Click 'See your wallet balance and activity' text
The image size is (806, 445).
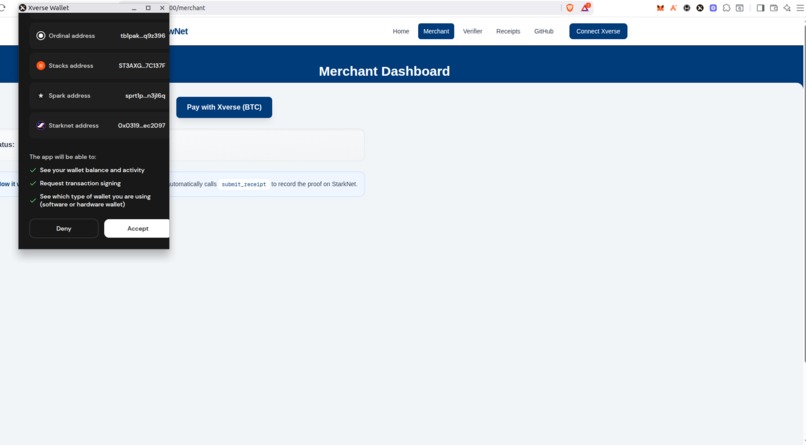[x=92, y=170]
